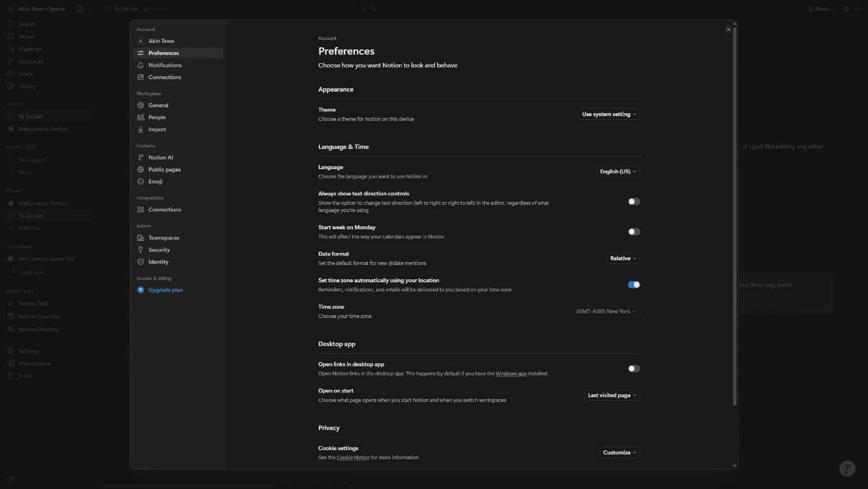Open the Theme dropdown
Screen dimensions: 868x489
coord(609,114)
